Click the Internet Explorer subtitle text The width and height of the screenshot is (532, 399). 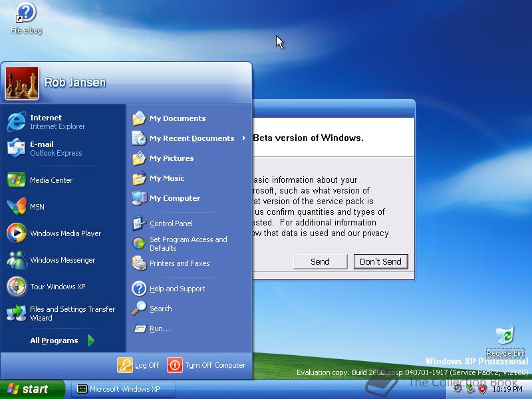coord(57,126)
